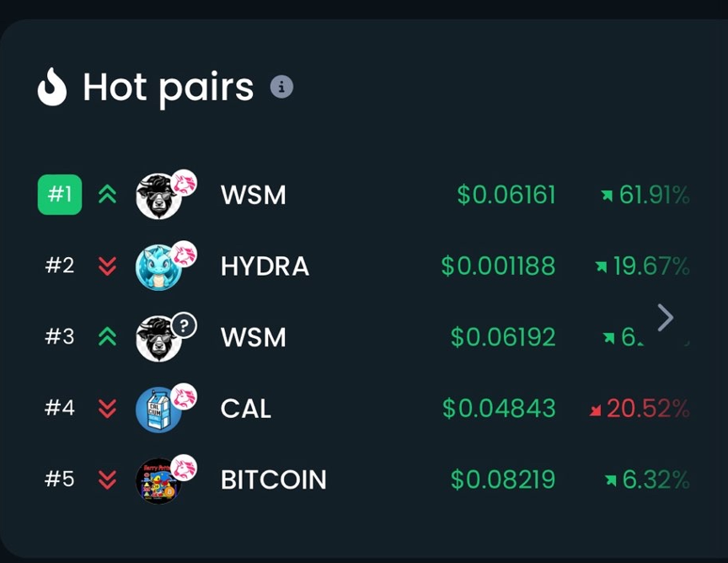The width and height of the screenshot is (728, 563).
Task: Click the red down arrows beside HYDRA
Action: pos(107,266)
